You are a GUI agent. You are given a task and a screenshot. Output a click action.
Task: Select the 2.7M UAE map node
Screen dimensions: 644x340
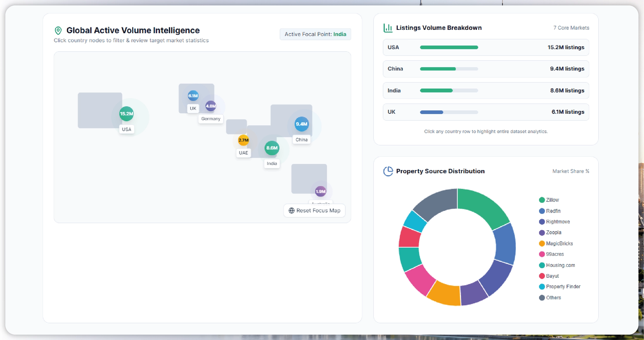tap(243, 140)
